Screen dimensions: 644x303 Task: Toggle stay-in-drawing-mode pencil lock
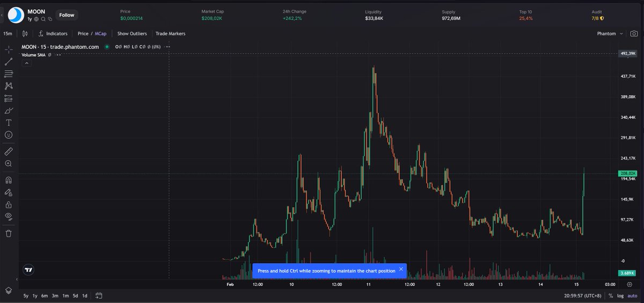[9, 192]
